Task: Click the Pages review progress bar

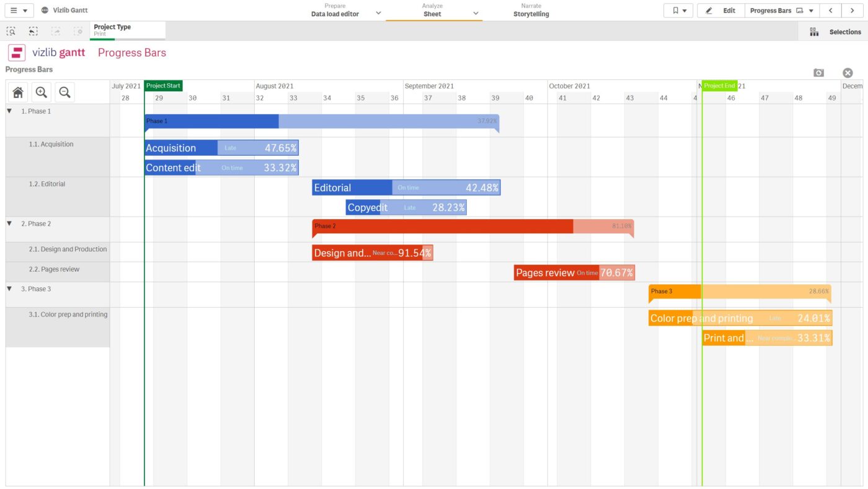Action: tap(574, 272)
